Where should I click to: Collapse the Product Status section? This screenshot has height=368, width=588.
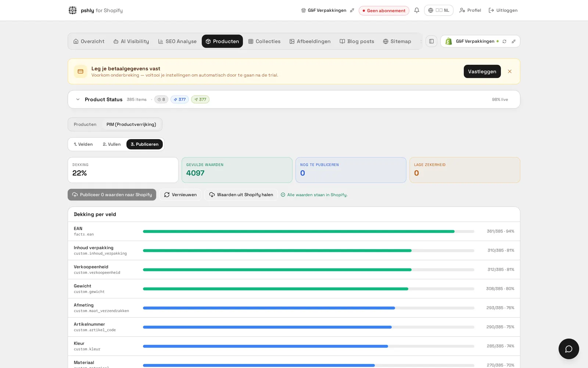click(78, 99)
